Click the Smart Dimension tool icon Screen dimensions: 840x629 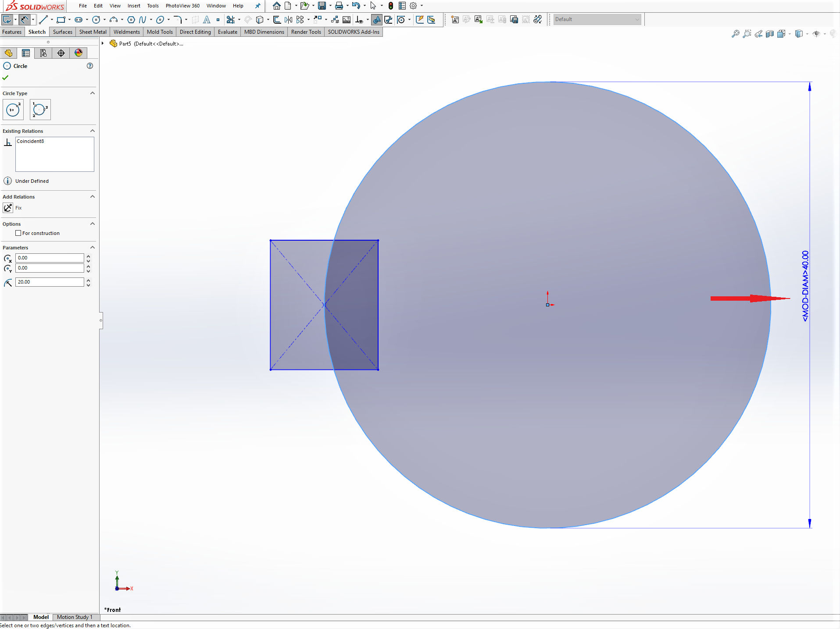(x=25, y=20)
